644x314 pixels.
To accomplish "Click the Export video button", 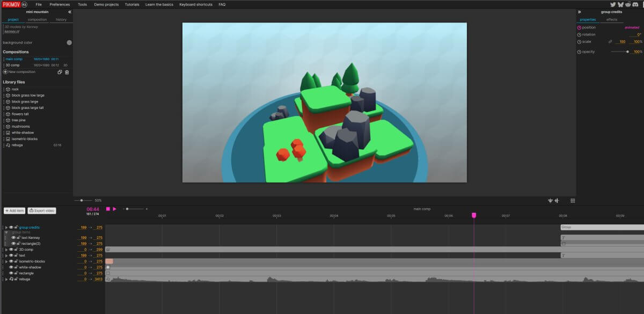I will point(42,211).
